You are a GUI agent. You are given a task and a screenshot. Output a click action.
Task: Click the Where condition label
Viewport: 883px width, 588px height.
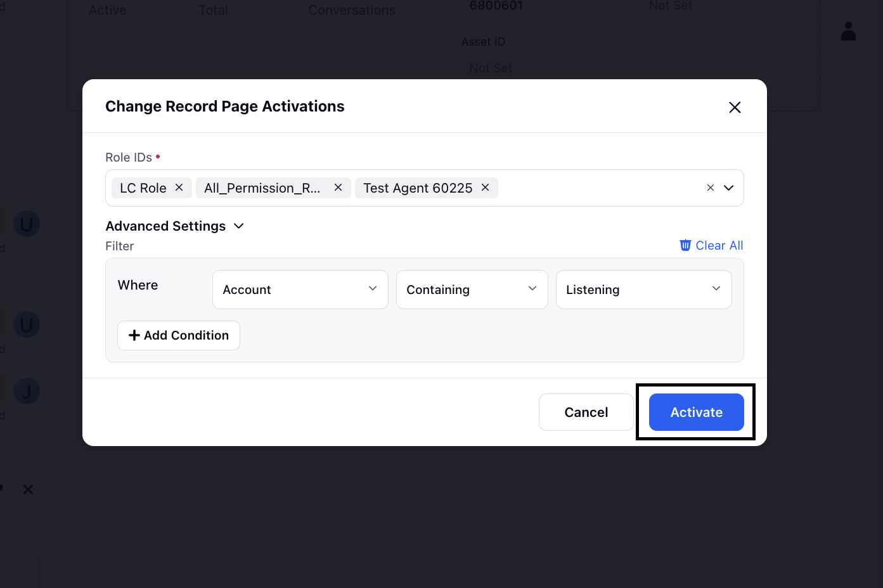138,285
